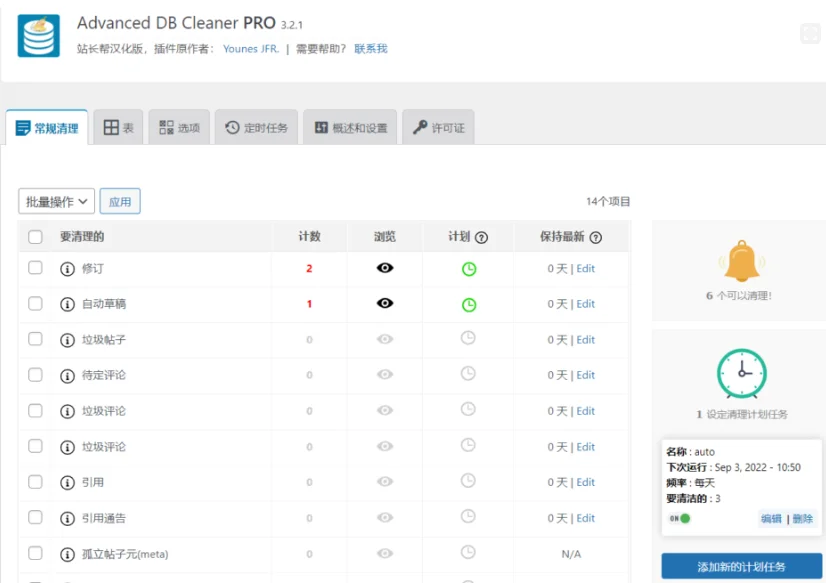Click the 联系我 contact link
826x583 pixels.
click(370, 49)
